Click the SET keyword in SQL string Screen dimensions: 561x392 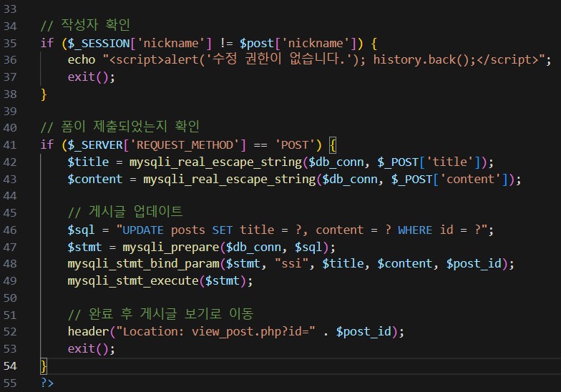tap(222, 230)
